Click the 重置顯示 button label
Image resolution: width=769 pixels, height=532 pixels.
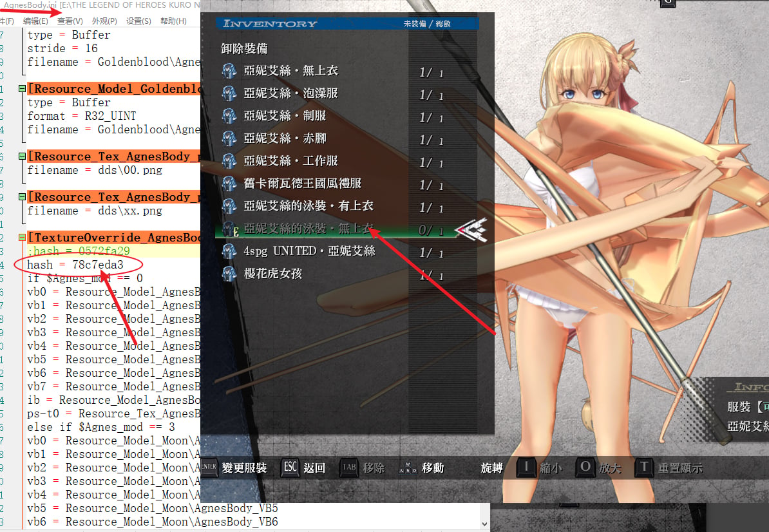pos(680,468)
